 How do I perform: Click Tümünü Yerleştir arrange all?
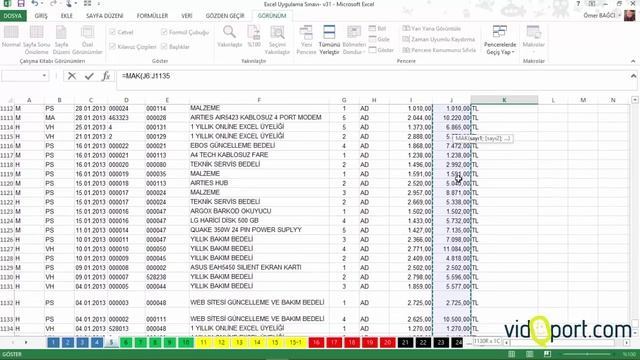[329, 40]
